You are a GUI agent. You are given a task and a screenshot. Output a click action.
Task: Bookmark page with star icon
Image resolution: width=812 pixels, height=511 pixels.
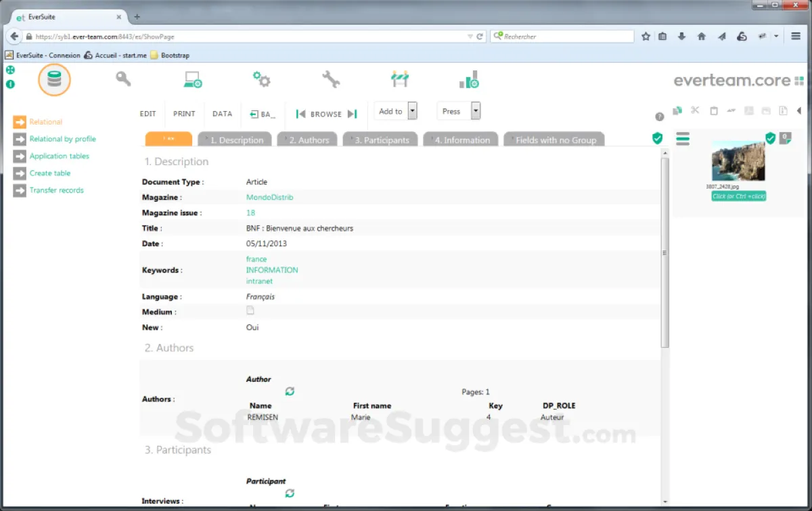point(646,37)
